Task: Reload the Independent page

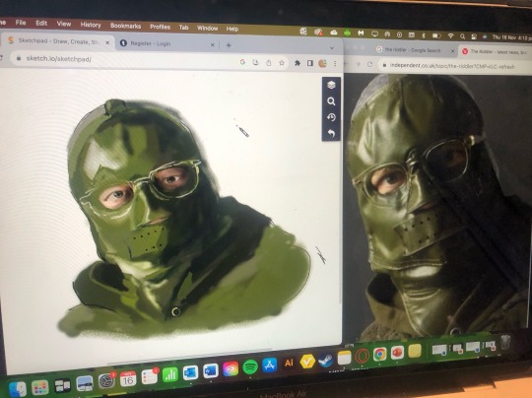Action: tap(370, 64)
